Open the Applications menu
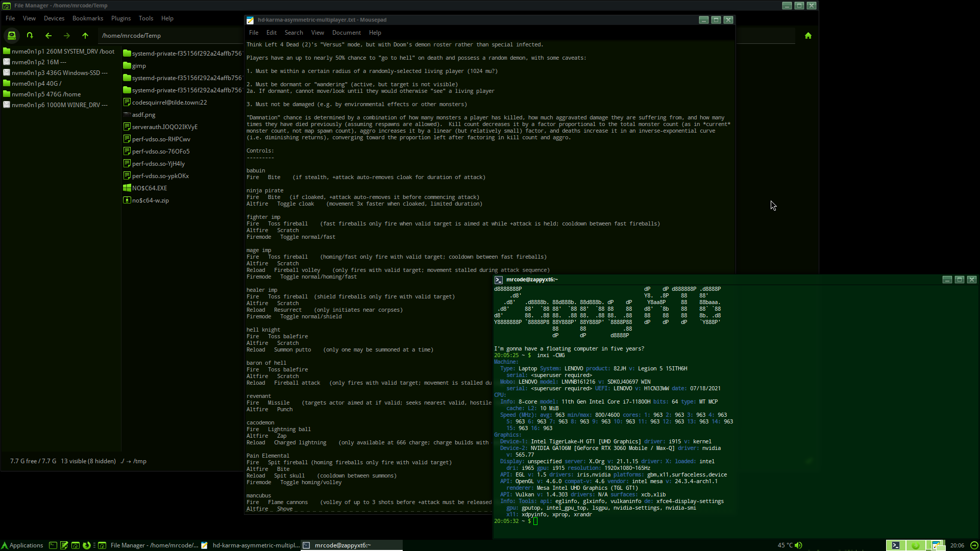This screenshot has width=980, height=551. coord(22,545)
